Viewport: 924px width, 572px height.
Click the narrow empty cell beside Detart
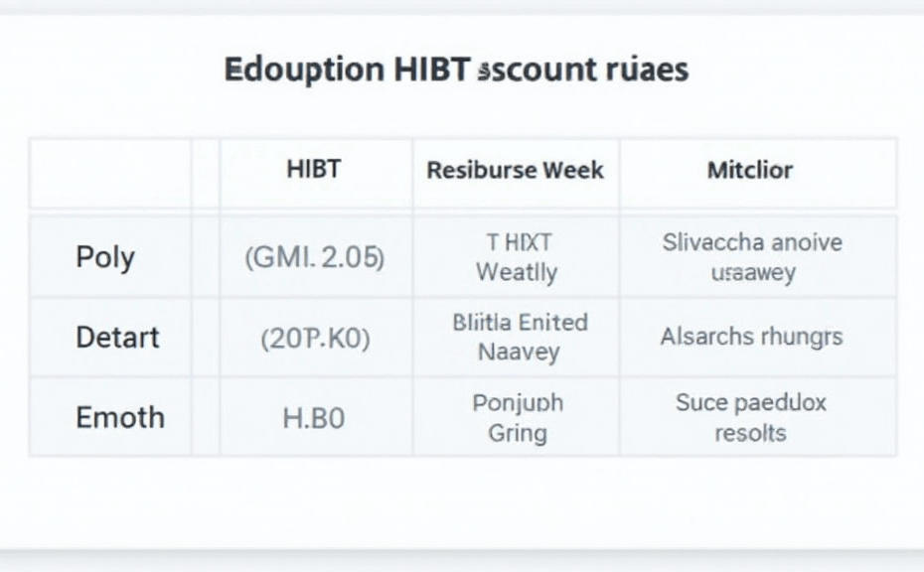(206, 338)
